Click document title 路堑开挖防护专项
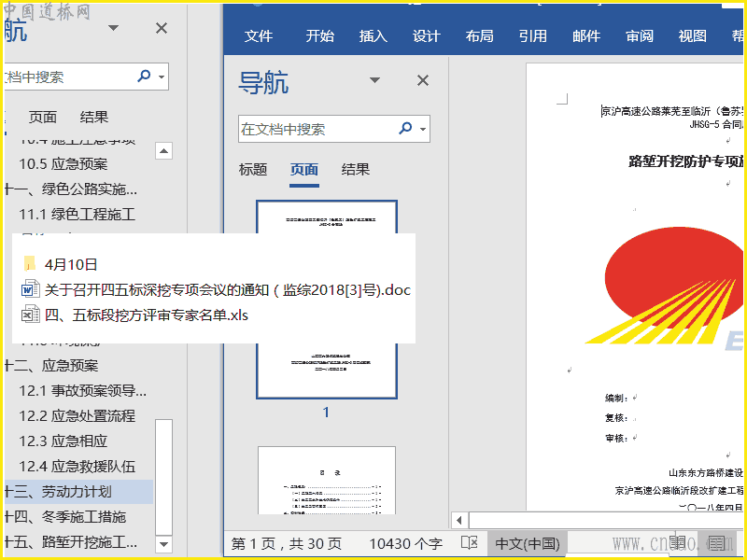Viewport: 747px width, 560px height. (685, 161)
